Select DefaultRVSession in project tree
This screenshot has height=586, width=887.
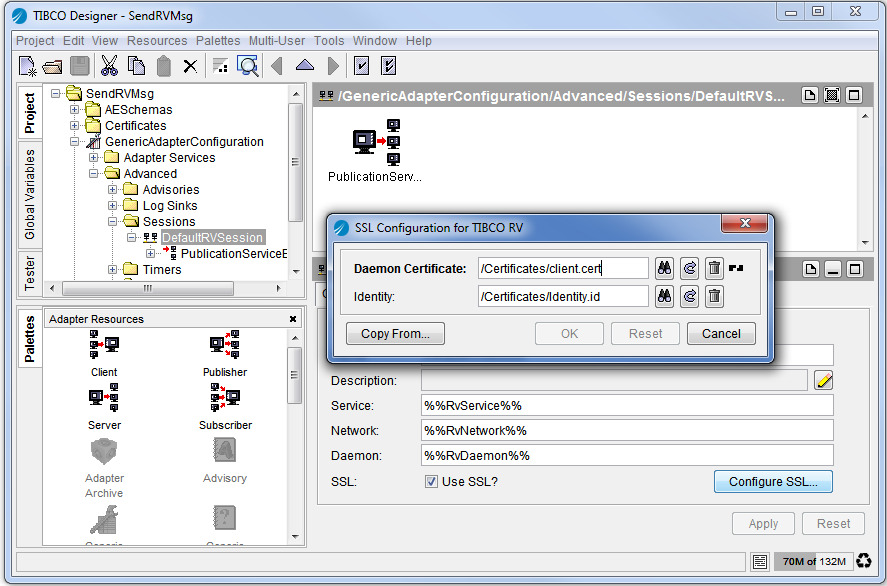pos(212,238)
